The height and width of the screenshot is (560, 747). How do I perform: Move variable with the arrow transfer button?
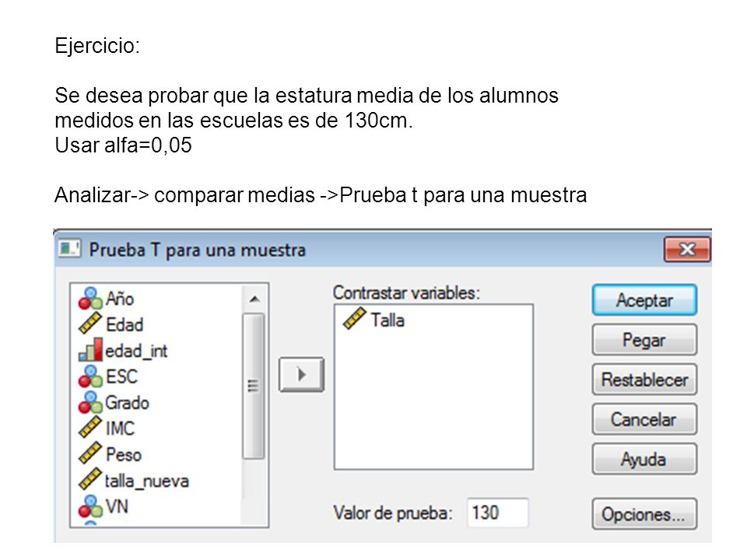[301, 375]
